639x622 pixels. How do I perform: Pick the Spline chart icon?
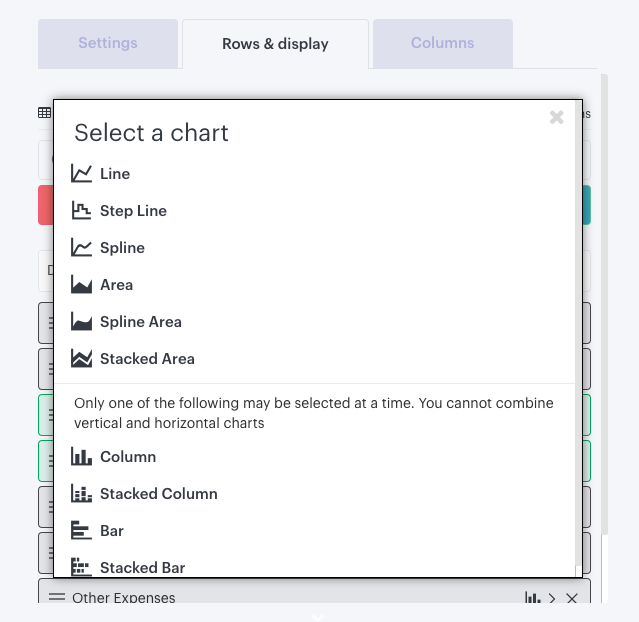(81, 248)
